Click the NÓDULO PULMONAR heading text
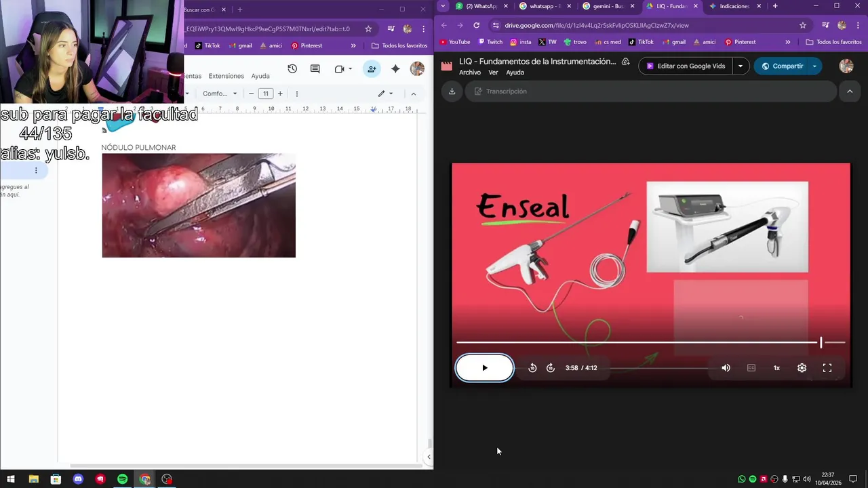This screenshot has width=868, height=488. [138, 148]
